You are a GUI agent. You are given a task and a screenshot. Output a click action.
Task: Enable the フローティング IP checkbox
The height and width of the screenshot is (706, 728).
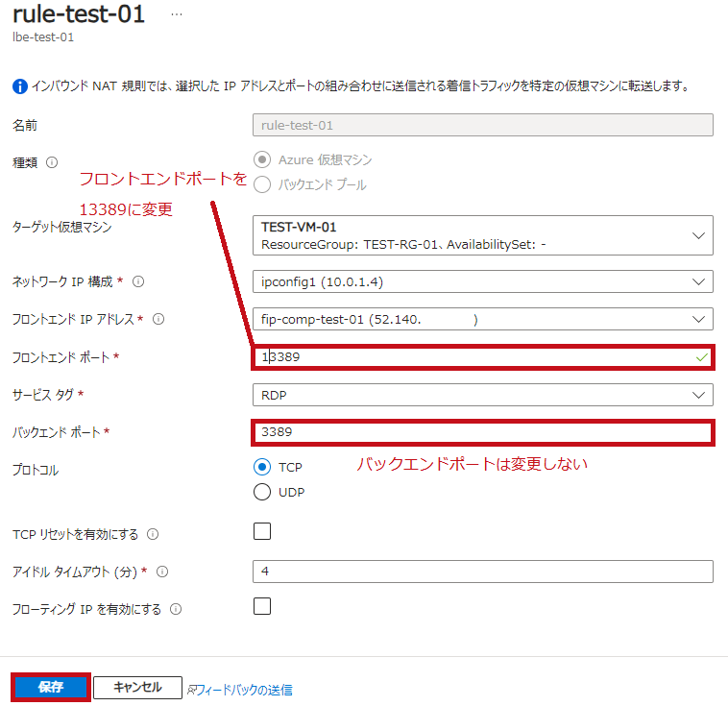pos(262,606)
